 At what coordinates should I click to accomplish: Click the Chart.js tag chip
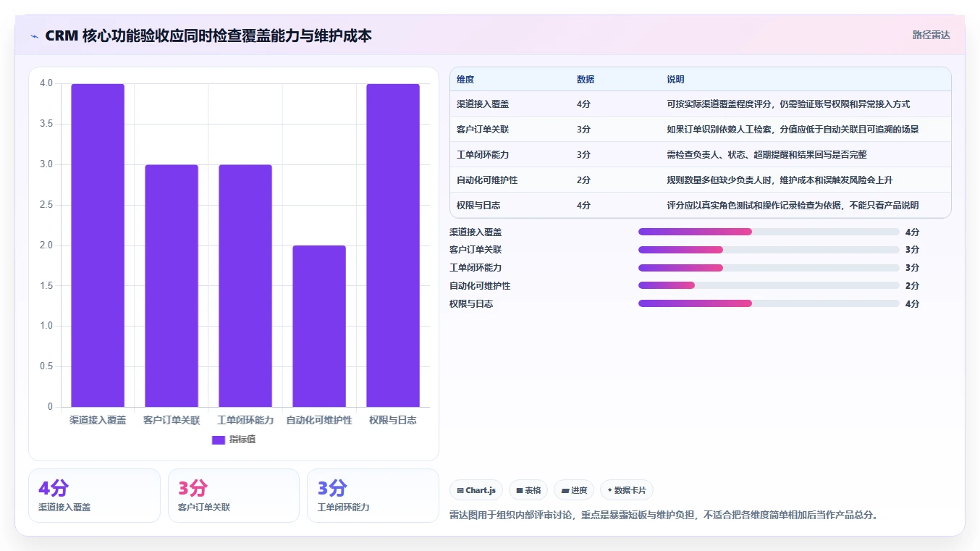[x=476, y=490]
